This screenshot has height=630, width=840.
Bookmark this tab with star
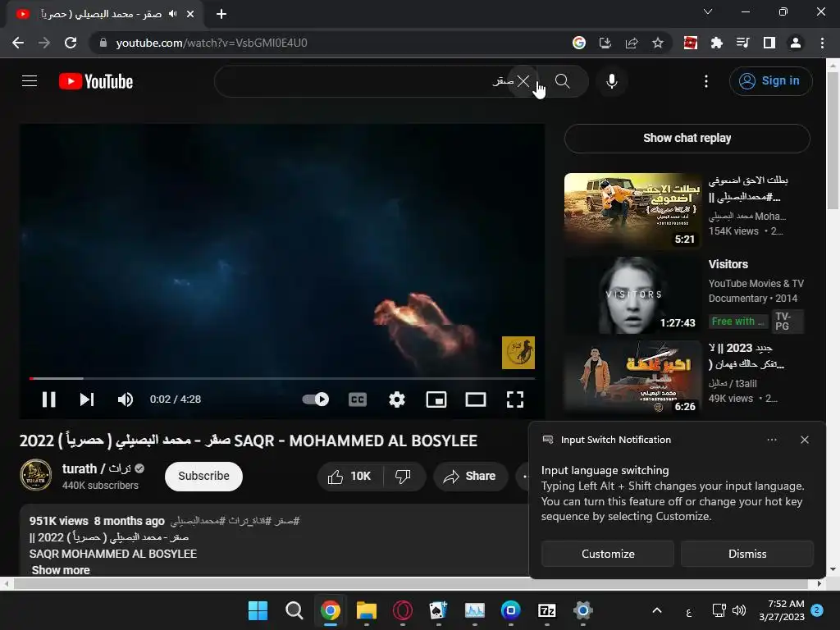(658, 43)
